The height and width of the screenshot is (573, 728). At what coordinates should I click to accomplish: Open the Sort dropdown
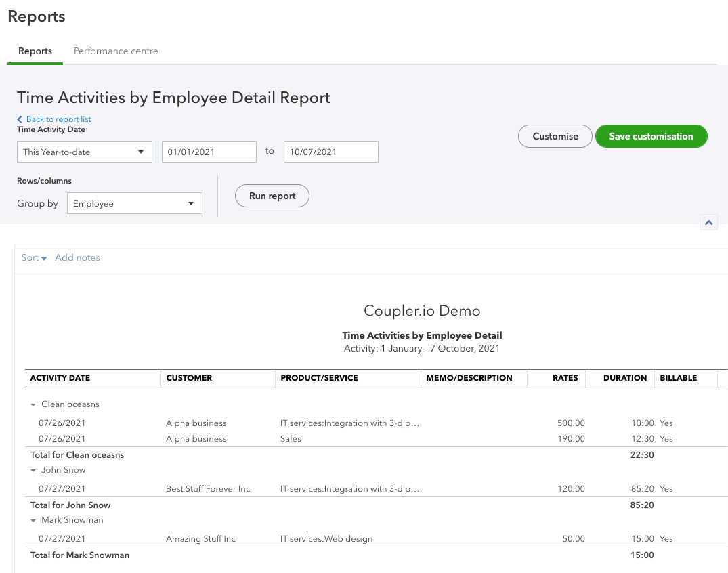[x=33, y=257]
